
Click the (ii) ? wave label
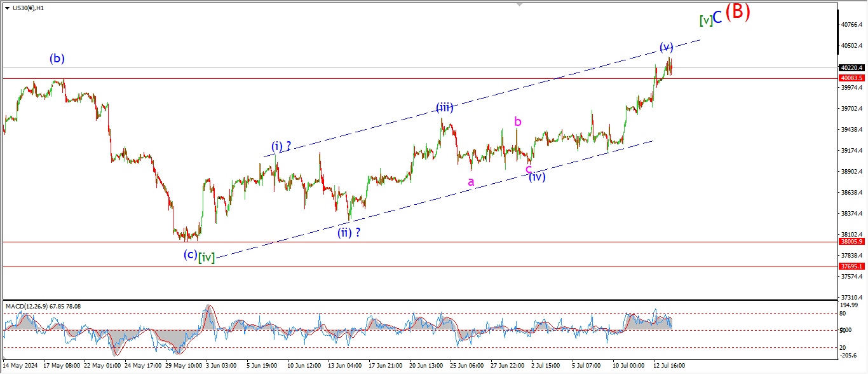point(349,232)
